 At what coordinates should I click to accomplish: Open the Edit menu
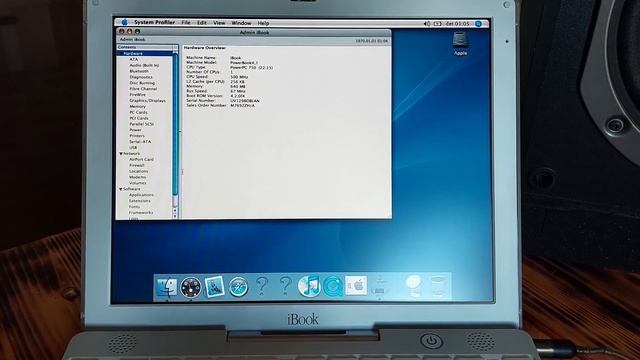click(202, 23)
